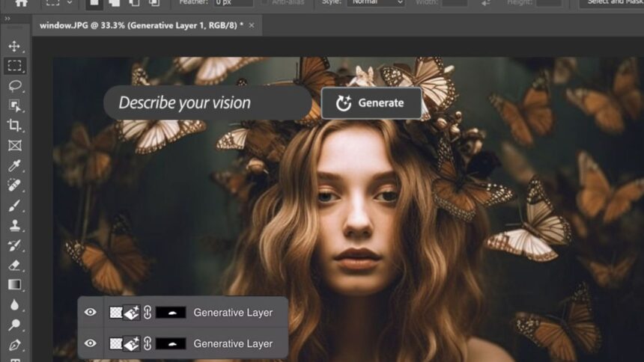Select the Blur tool
This screenshot has width=644, height=362.
click(14, 305)
